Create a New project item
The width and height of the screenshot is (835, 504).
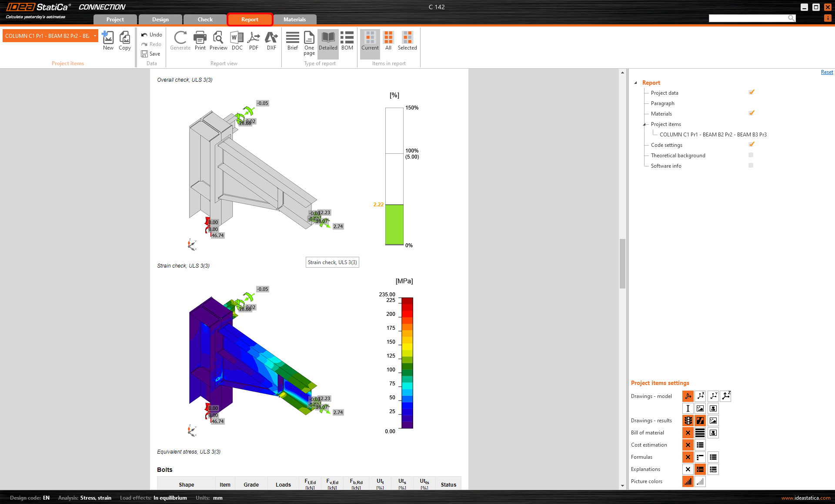point(108,40)
